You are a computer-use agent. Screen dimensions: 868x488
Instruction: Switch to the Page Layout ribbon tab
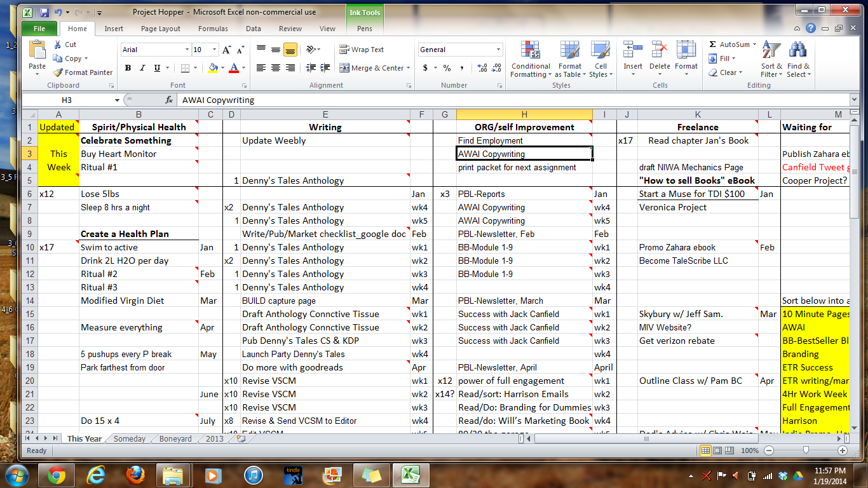coord(161,29)
